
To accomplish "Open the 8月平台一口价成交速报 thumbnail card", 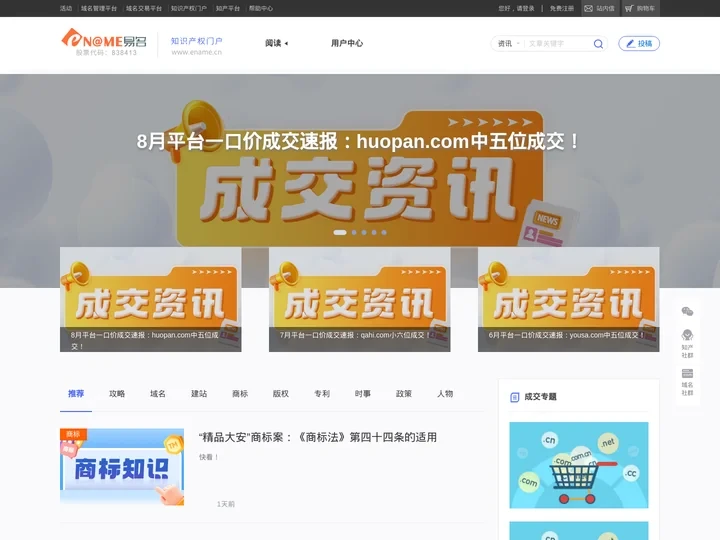I will click(151, 299).
